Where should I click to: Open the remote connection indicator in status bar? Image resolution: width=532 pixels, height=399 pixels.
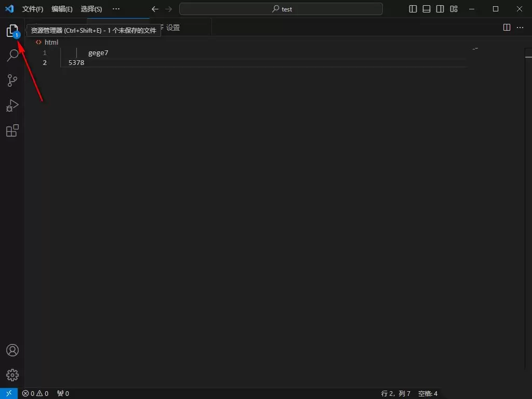point(9,393)
